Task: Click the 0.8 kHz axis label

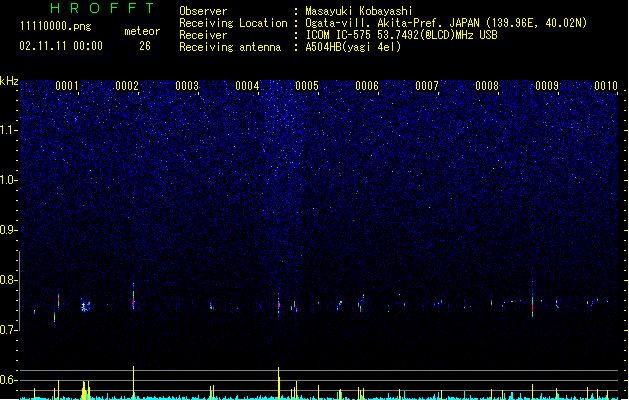Action: click(x=9, y=280)
